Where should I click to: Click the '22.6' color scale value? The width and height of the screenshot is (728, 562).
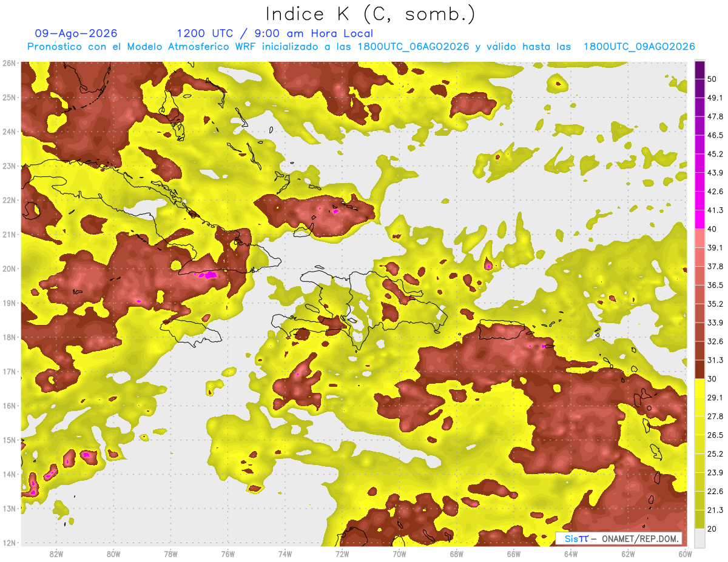pyautogui.click(x=715, y=491)
